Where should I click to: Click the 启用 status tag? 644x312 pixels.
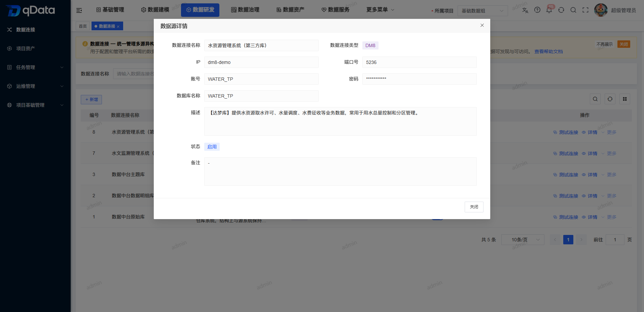[x=212, y=147]
